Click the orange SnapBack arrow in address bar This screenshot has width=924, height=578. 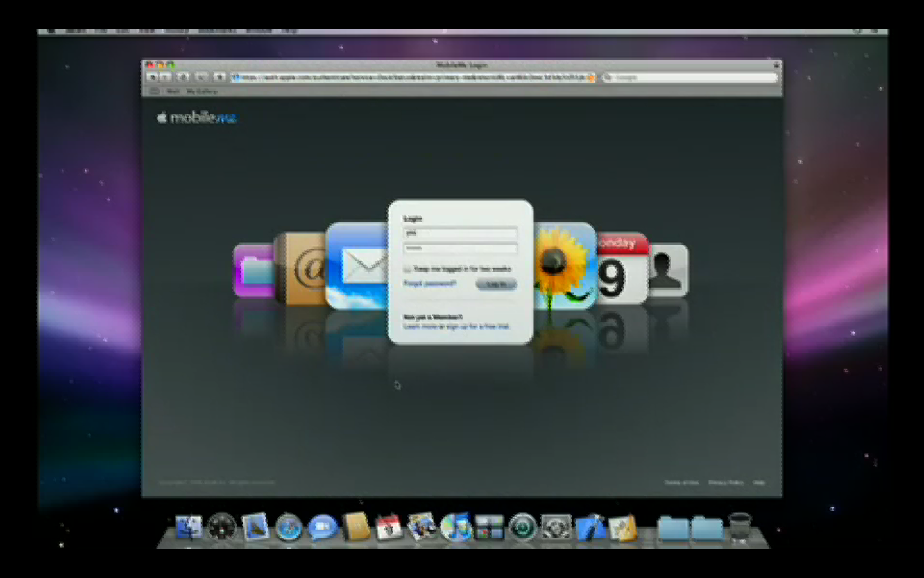coord(590,77)
